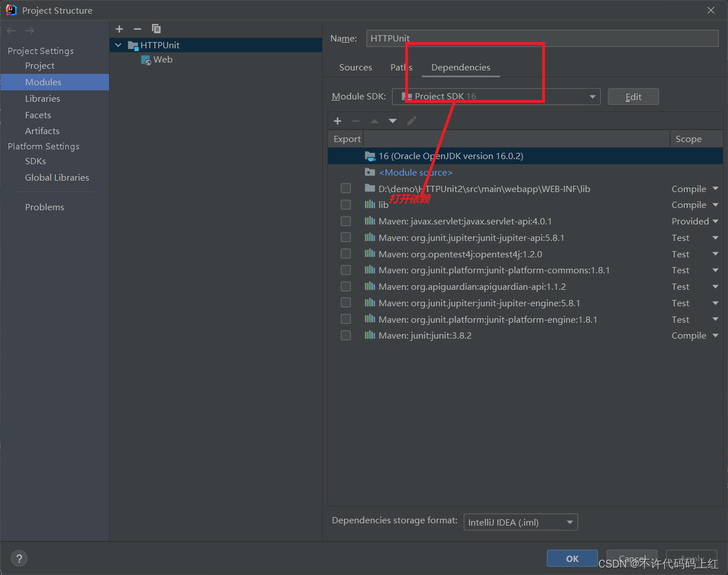Remove dependency with the minus icon
Viewport: 728px width, 575px height.
pyautogui.click(x=356, y=121)
